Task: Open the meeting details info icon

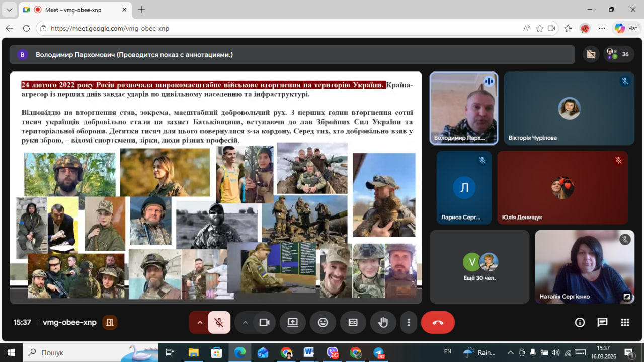Action: click(580, 323)
